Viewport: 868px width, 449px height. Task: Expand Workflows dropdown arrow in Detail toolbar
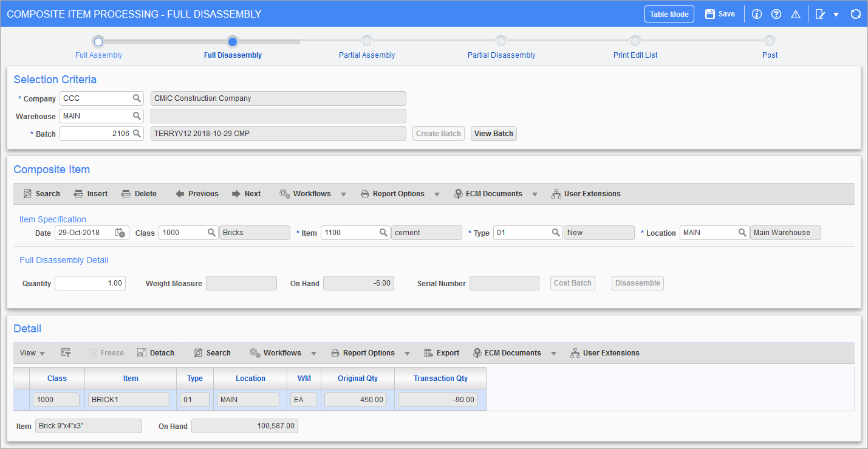313,354
